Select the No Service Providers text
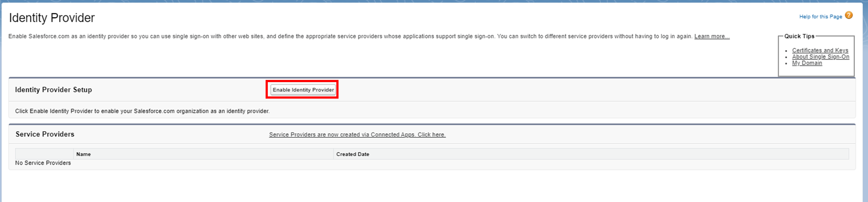The width and height of the screenshot is (868, 202). pos(43,163)
